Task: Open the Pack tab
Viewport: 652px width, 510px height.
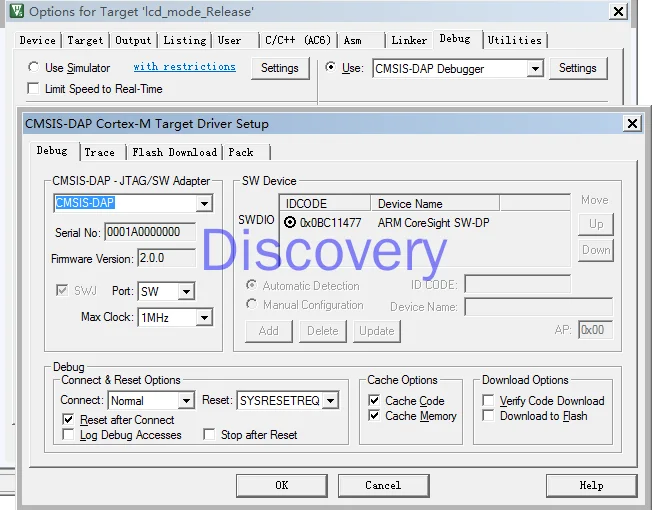Action: [x=247, y=153]
